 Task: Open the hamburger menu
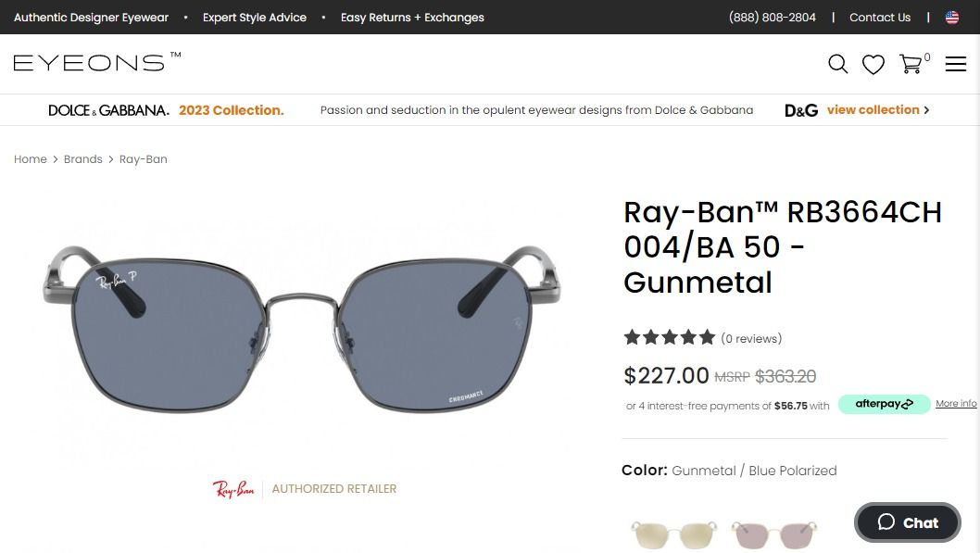click(956, 63)
